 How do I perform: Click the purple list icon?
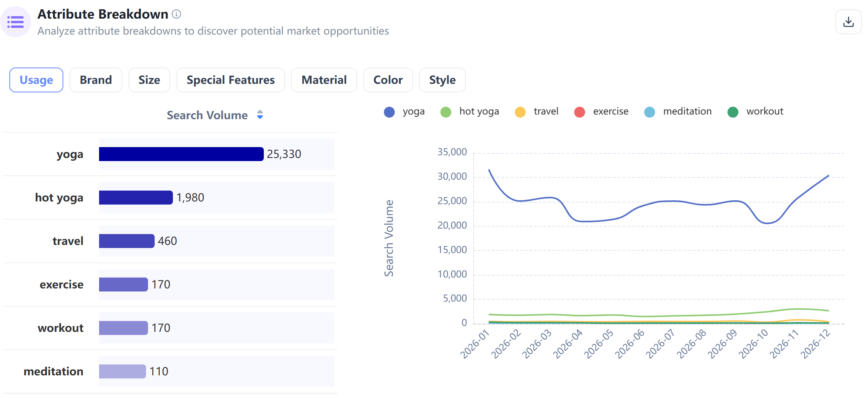(x=16, y=22)
